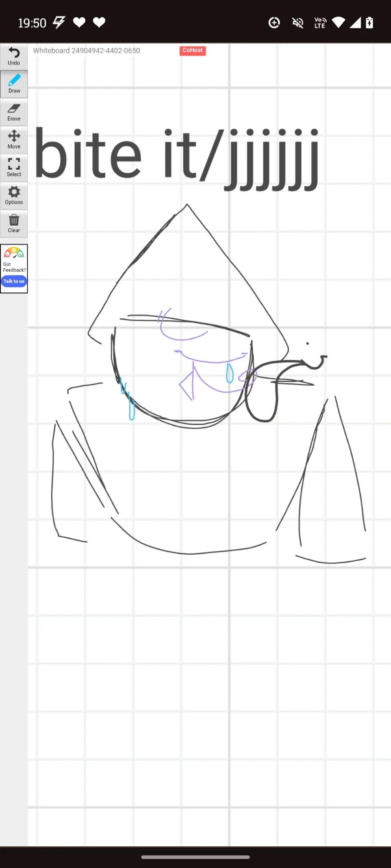Image resolution: width=391 pixels, height=868 pixels.
Task: Tap the 19:50 clock
Action: point(32,23)
